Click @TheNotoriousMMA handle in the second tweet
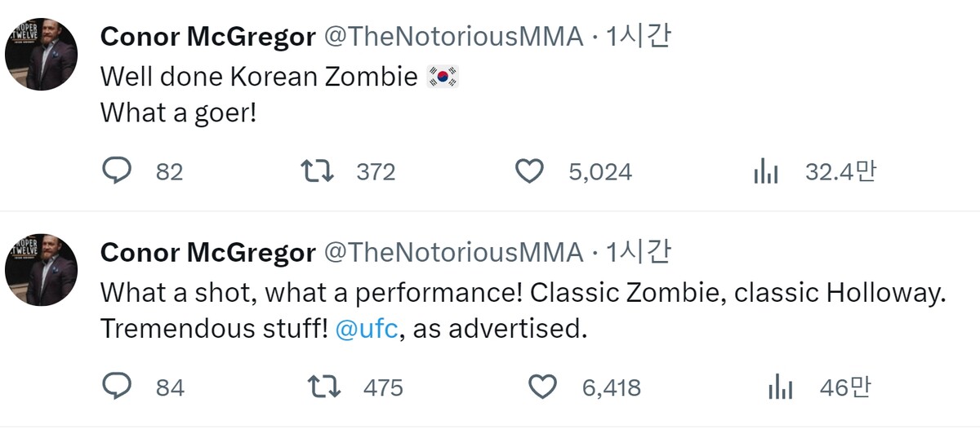980x434 pixels. tap(454, 253)
